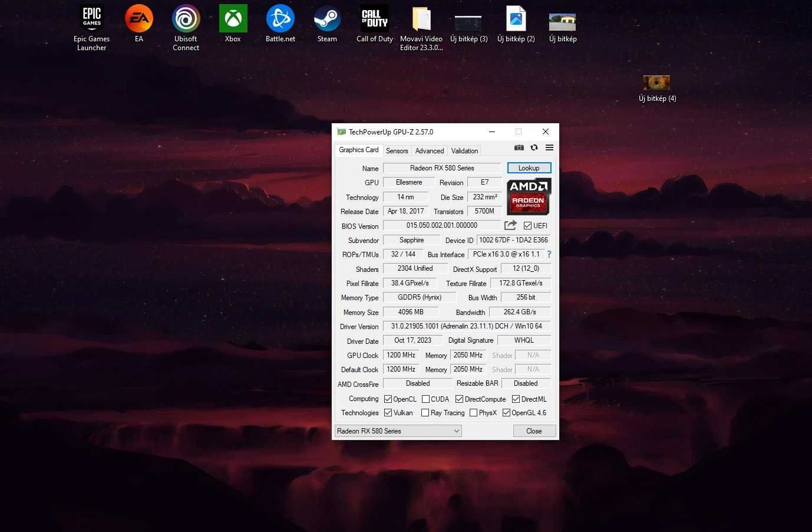812x532 pixels.
Task: Click the Name field Radeon RX 580 Series
Action: [442, 168]
